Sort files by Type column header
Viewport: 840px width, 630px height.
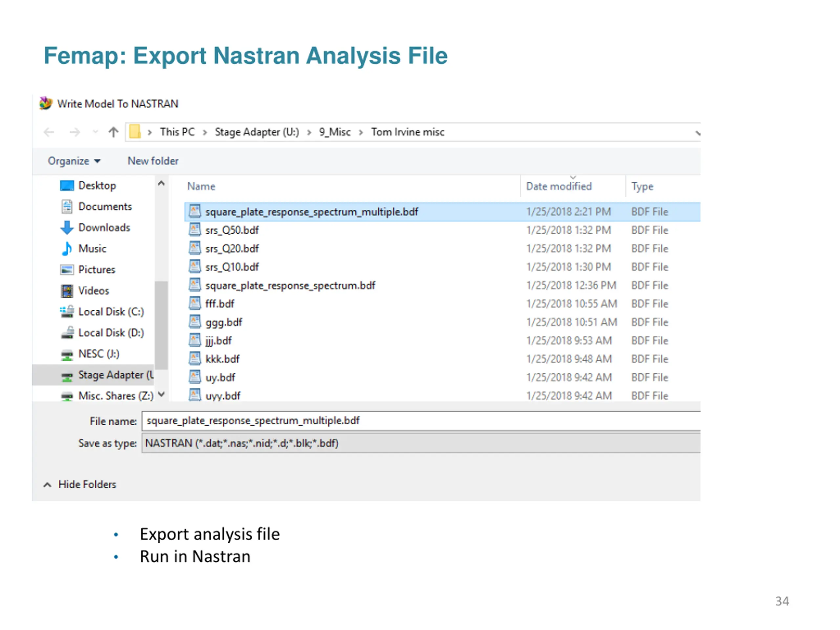pyautogui.click(x=642, y=186)
